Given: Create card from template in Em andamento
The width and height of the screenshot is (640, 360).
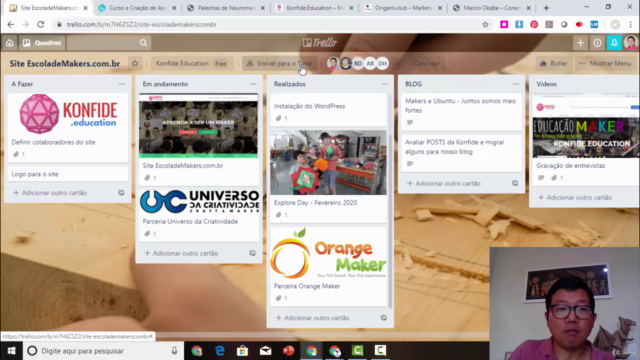Looking at the screenshot, I should [x=253, y=253].
